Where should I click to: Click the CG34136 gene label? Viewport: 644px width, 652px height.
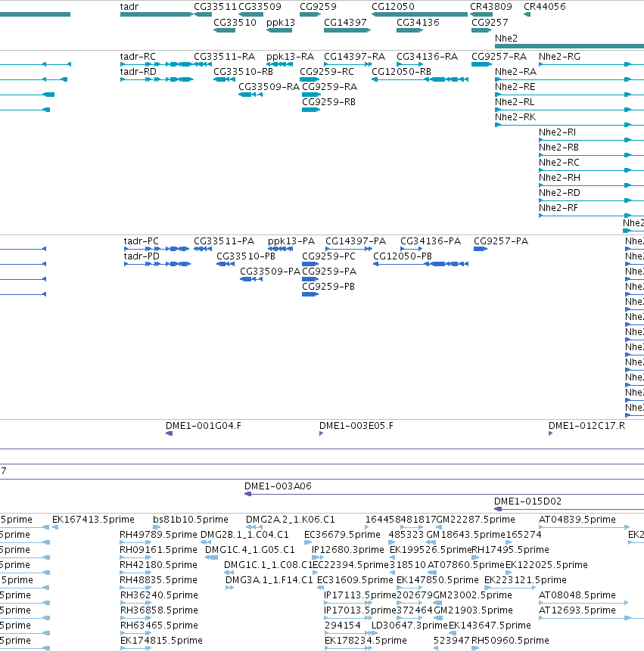coord(418,23)
